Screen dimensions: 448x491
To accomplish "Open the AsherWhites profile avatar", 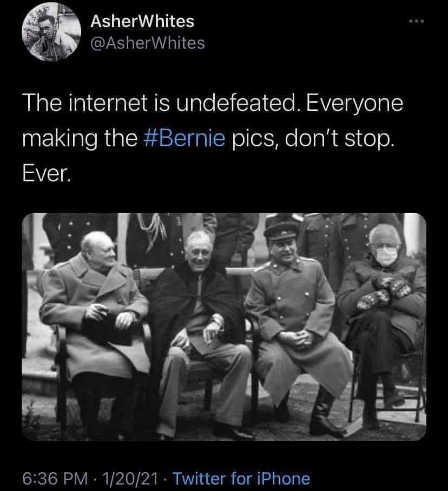I will 51,31.
